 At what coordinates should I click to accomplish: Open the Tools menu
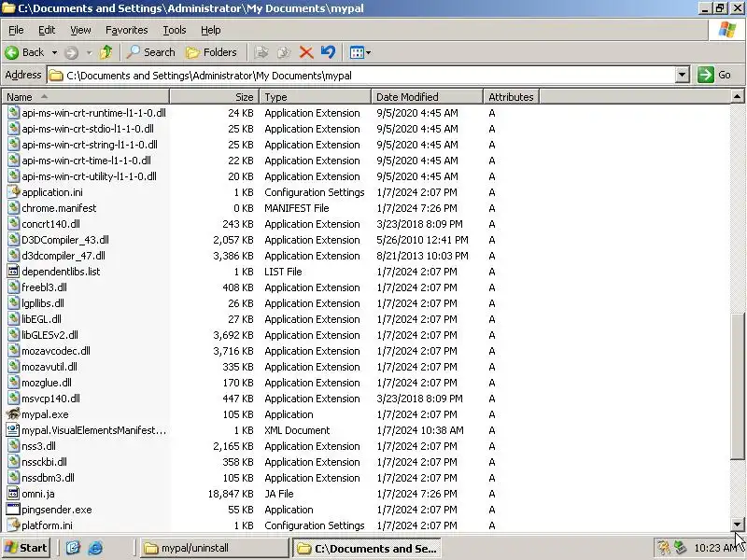click(174, 30)
